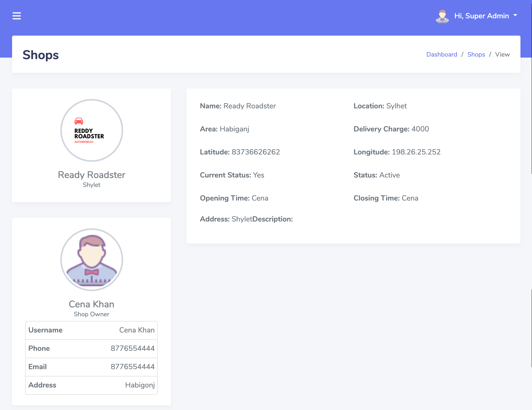Click the View breadcrumb text

pyautogui.click(x=502, y=54)
